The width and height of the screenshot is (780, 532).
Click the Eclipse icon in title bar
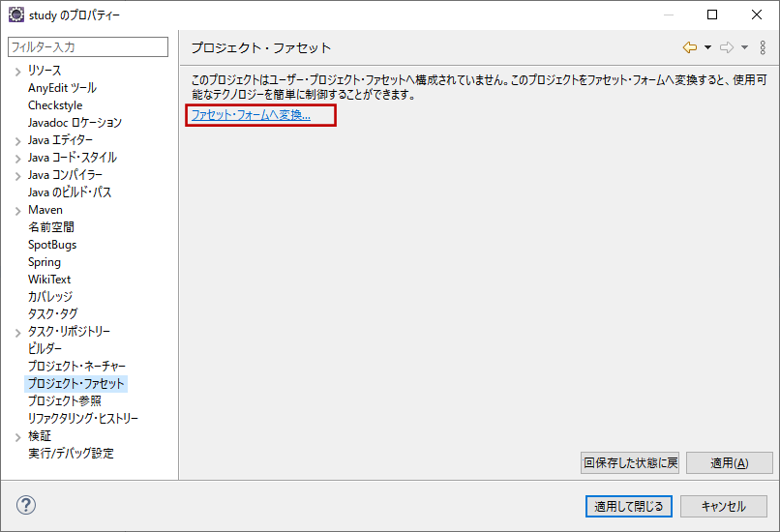pyautogui.click(x=15, y=15)
